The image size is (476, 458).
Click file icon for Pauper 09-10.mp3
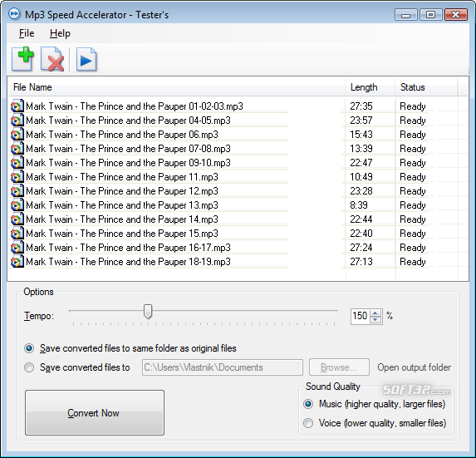(17, 162)
